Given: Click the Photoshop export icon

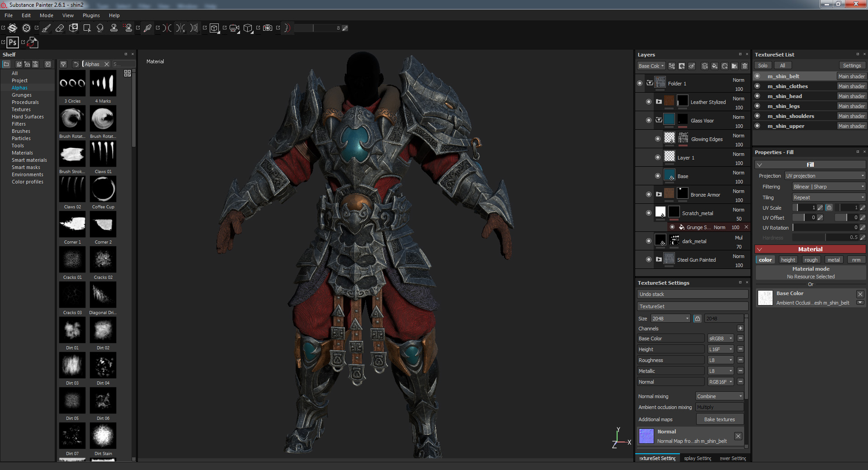Looking at the screenshot, I should click(x=13, y=42).
